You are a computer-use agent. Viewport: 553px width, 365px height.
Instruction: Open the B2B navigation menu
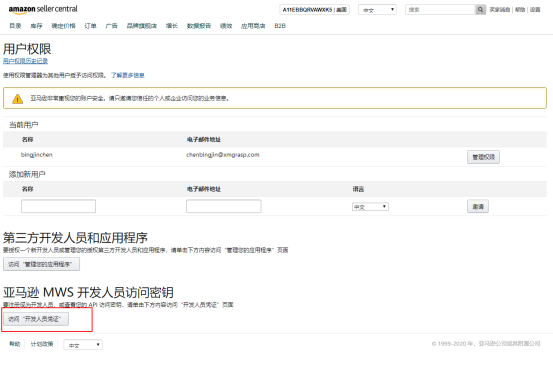(x=280, y=26)
